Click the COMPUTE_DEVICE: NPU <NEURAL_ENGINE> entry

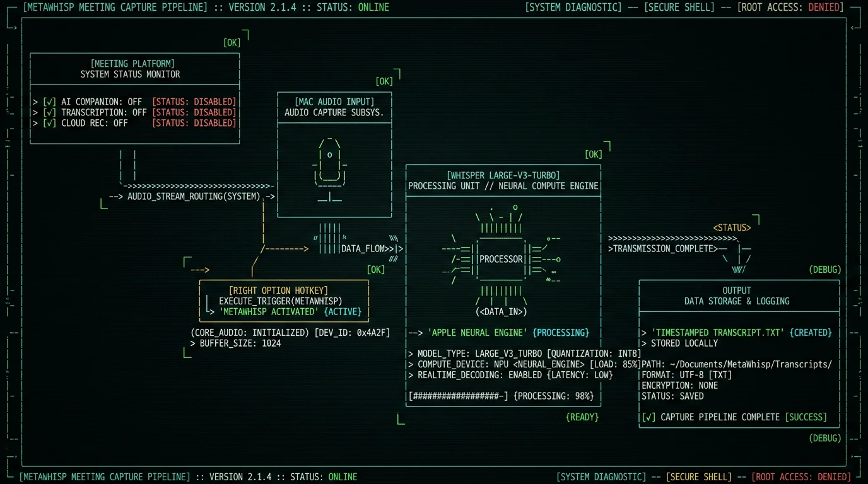pos(501,364)
